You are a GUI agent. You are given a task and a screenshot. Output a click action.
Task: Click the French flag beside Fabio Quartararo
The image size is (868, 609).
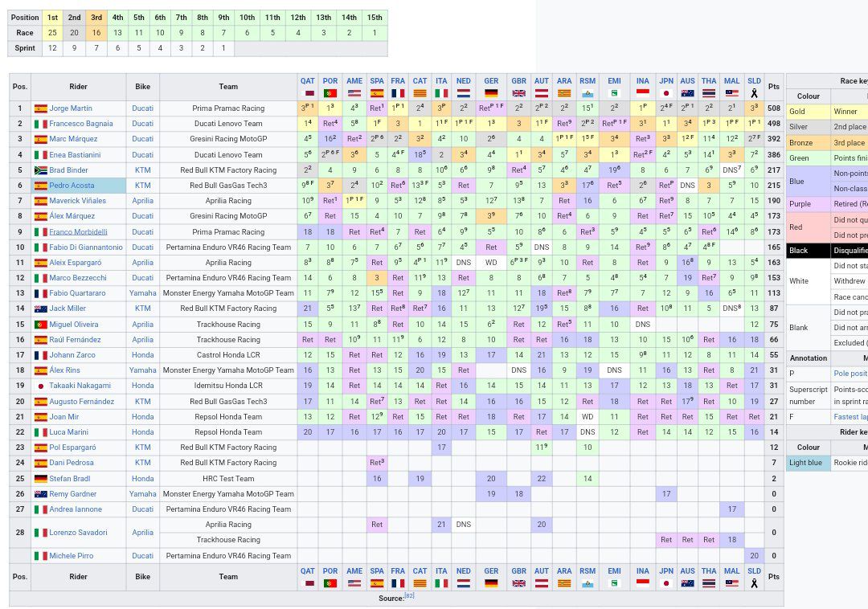[40, 293]
